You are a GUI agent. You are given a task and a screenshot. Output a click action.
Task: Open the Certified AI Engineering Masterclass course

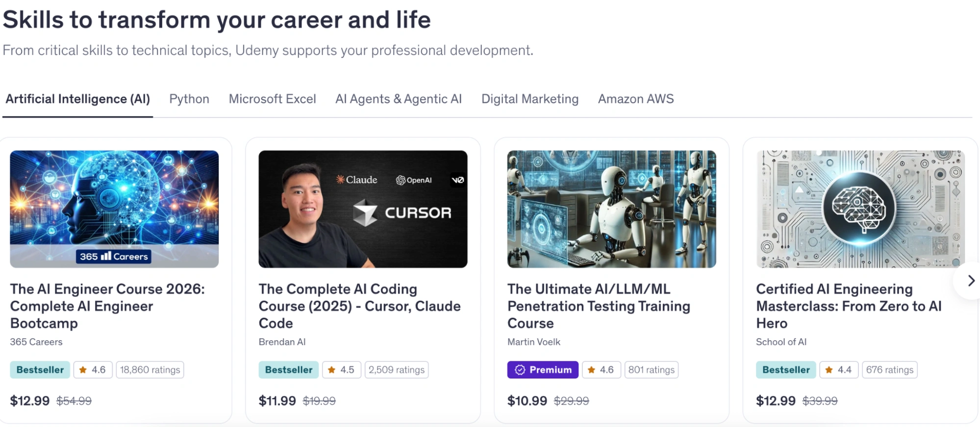848,306
